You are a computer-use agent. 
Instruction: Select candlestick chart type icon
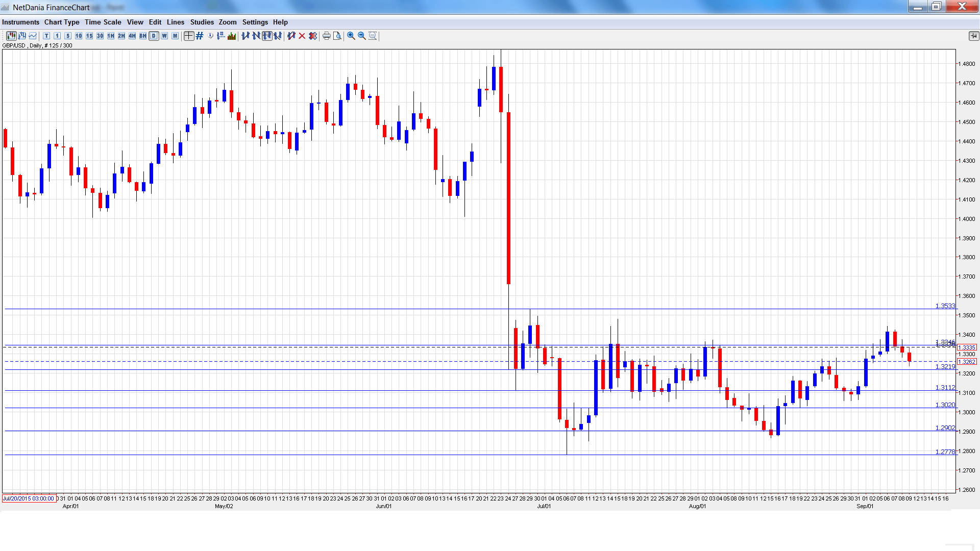pyautogui.click(x=11, y=36)
